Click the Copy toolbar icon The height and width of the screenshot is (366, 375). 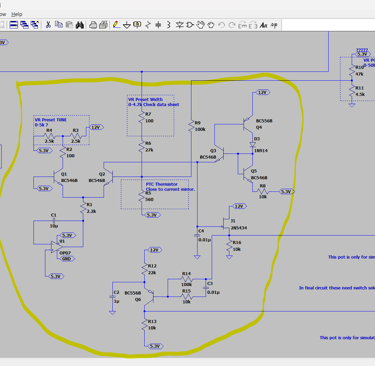click(x=59, y=25)
